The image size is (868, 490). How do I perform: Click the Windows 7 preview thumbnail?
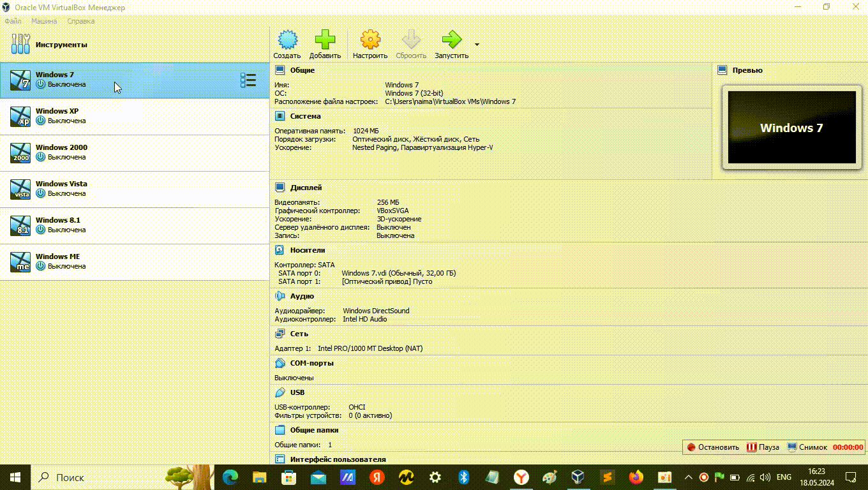(x=791, y=127)
